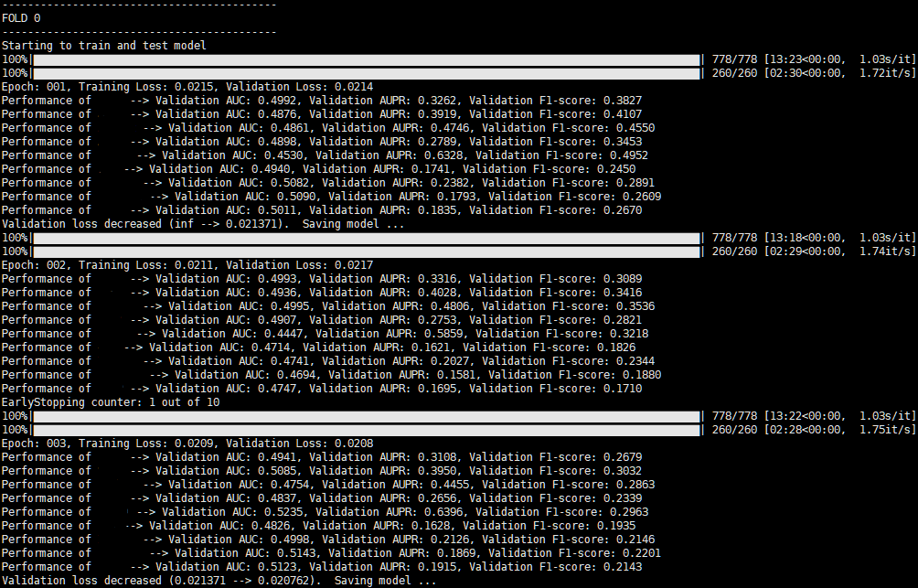The height and width of the screenshot is (588, 918).
Task: Click the line with Validation AUC 0.4447
Action: 327,334
